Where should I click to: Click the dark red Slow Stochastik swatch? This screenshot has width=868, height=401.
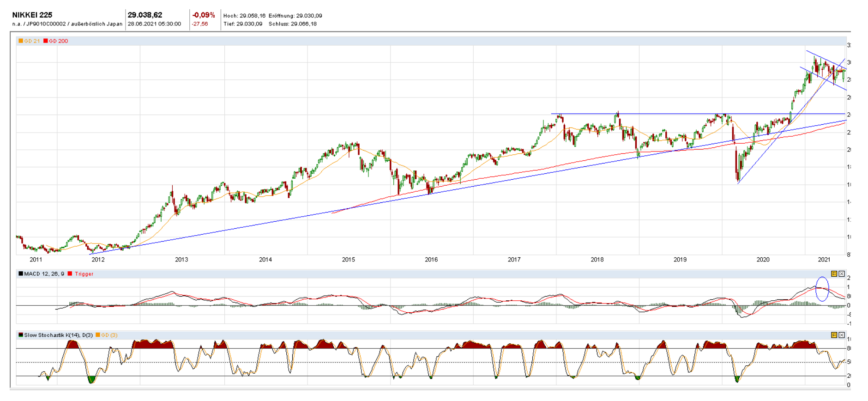[21, 335]
